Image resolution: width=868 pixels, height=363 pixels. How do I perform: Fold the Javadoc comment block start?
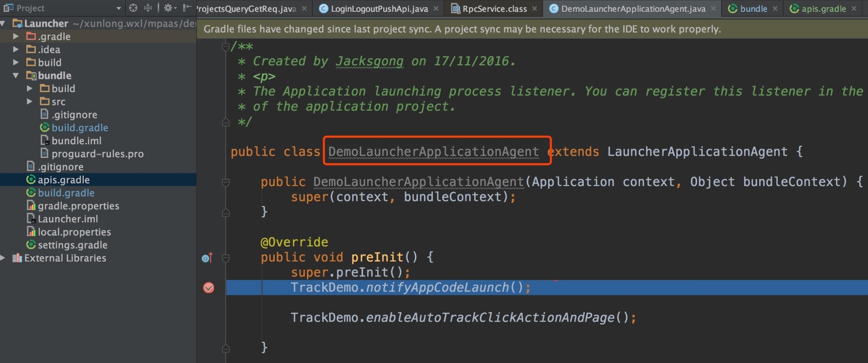click(226, 46)
